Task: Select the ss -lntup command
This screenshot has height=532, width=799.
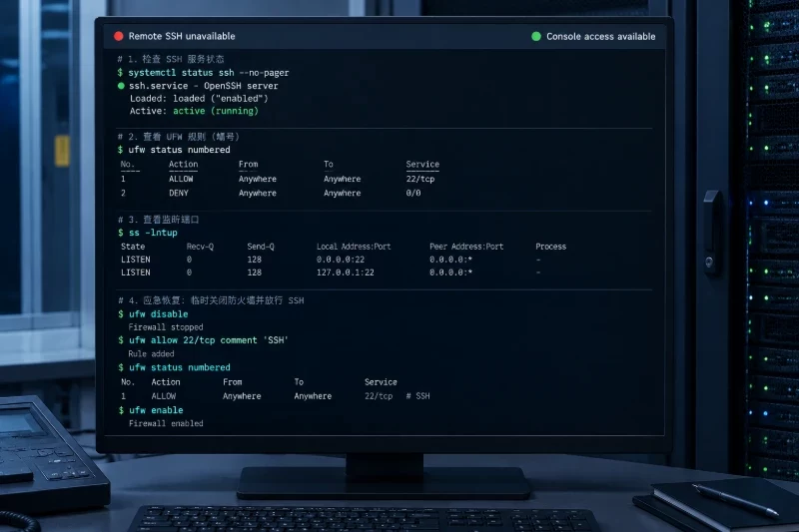Action: (148, 233)
